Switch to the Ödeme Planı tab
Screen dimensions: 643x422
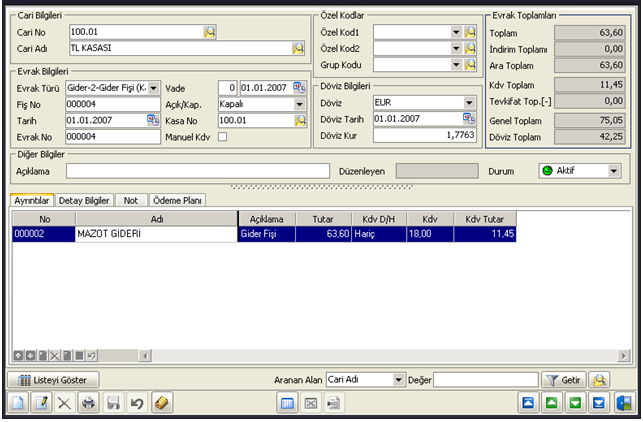click(177, 201)
